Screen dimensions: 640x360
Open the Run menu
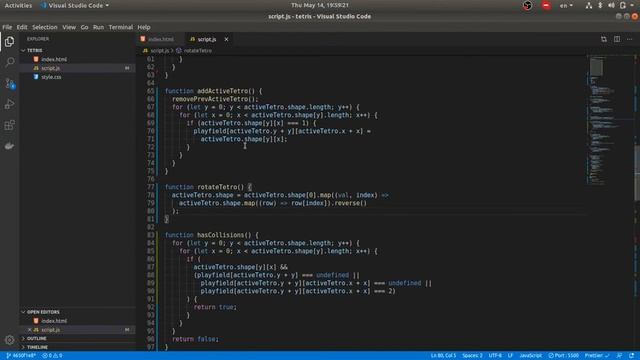click(x=98, y=27)
